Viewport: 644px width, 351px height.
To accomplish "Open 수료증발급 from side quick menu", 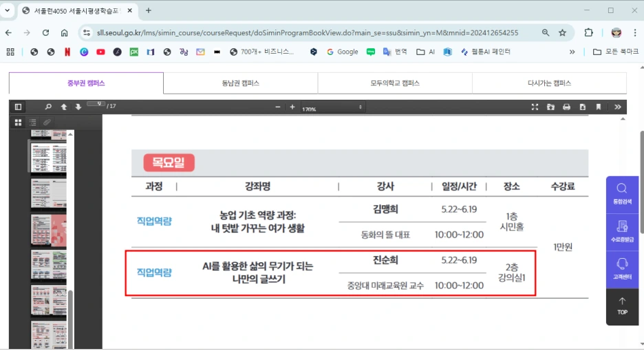I will 622,232.
